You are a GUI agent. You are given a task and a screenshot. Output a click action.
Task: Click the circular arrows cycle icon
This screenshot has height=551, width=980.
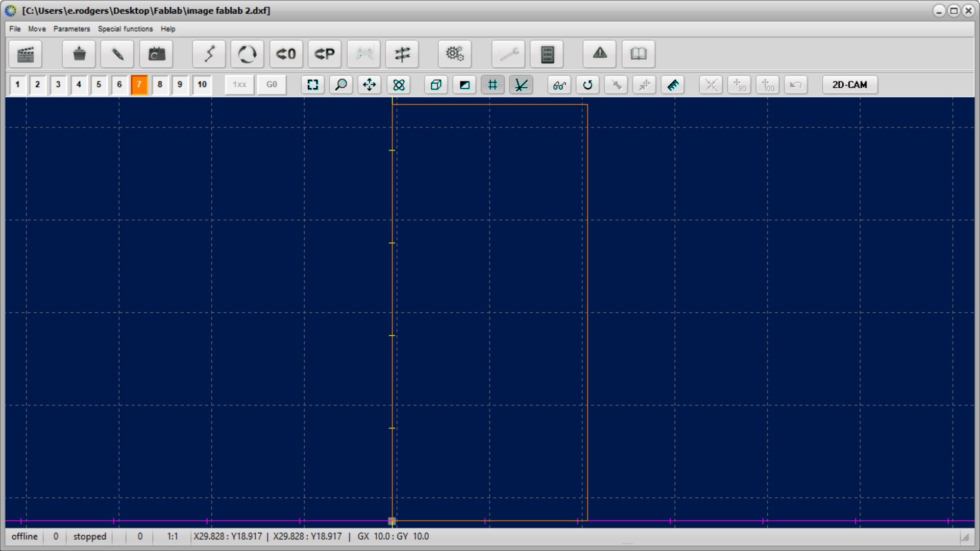tap(247, 54)
